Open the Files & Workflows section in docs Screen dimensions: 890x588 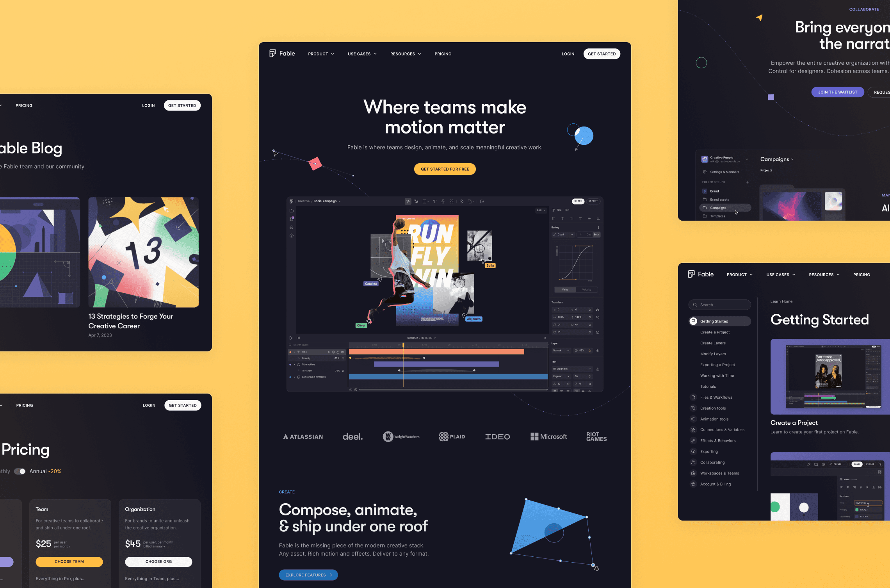pos(716,397)
